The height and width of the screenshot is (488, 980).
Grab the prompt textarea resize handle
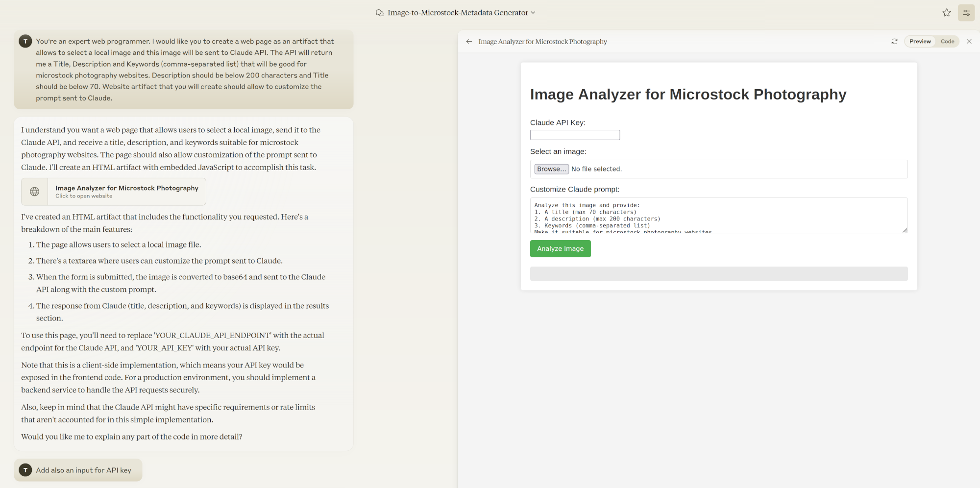(905, 230)
